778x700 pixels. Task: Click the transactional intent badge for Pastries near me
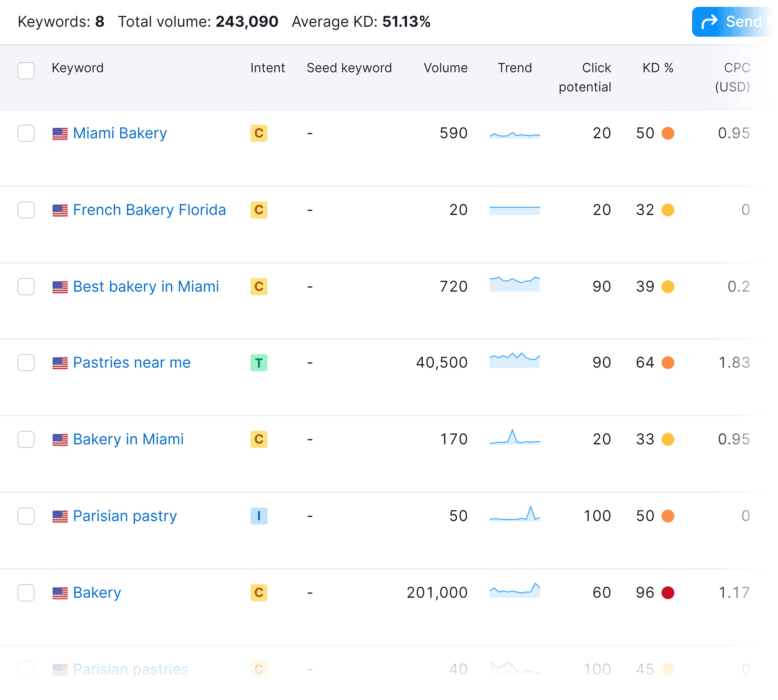[x=258, y=362]
